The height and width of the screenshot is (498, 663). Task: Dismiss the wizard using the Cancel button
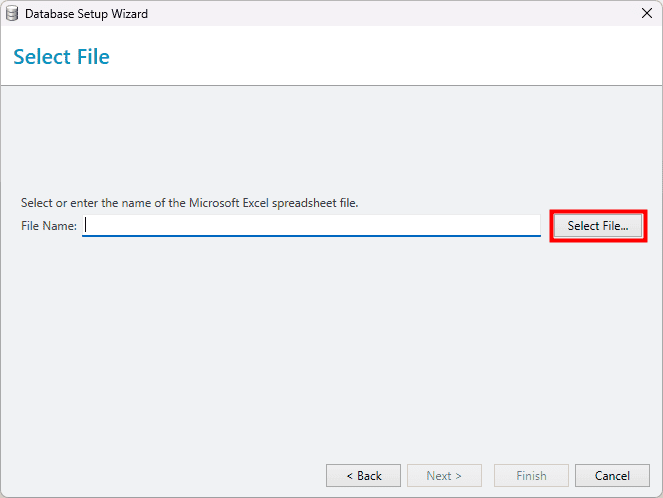pos(612,476)
